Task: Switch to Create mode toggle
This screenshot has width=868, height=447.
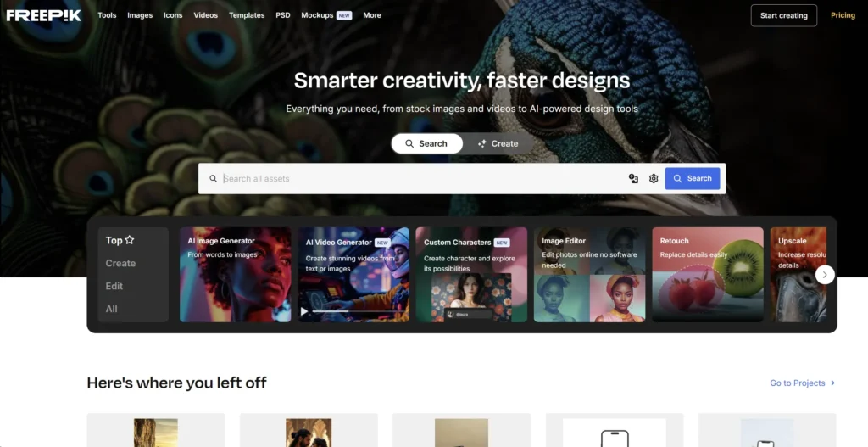Action: click(x=498, y=143)
